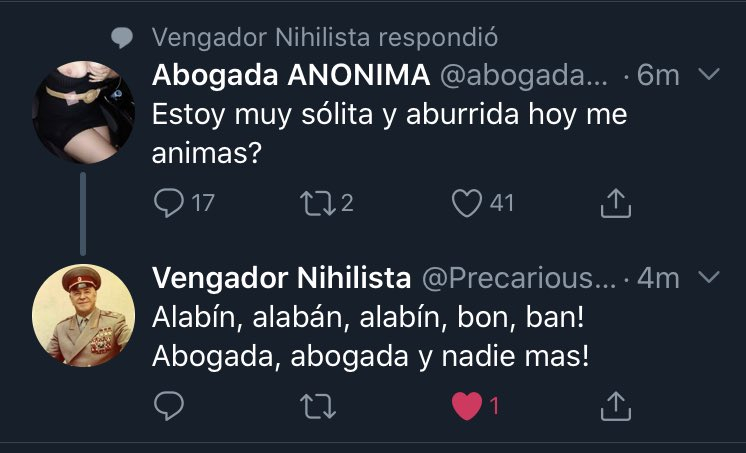Image resolution: width=746 pixels, height=453 pixels.
Task: Open Abogada ANONIMA display name profile
Action: point(291,75)
